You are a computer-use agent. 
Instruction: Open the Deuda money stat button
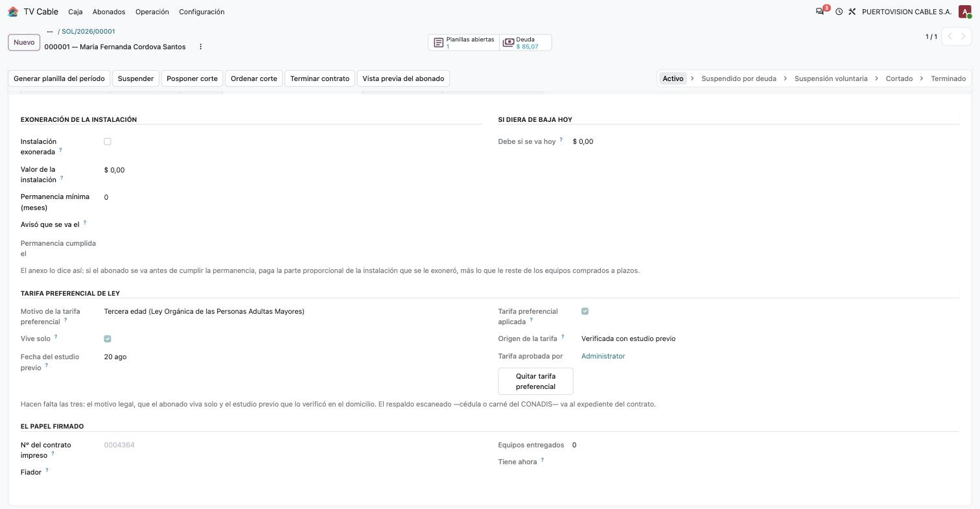526,43
